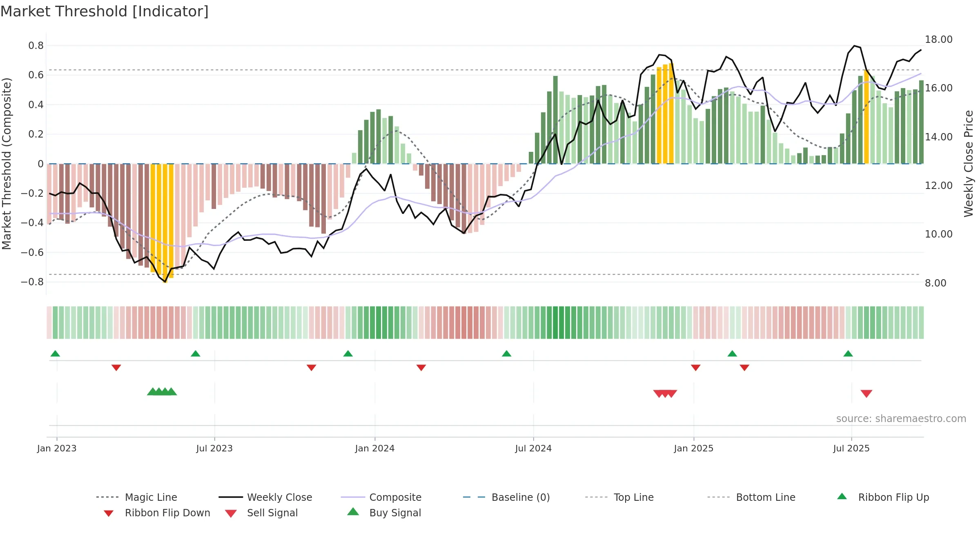Toggle the Weekly Close legend entry

pos(265,497)
